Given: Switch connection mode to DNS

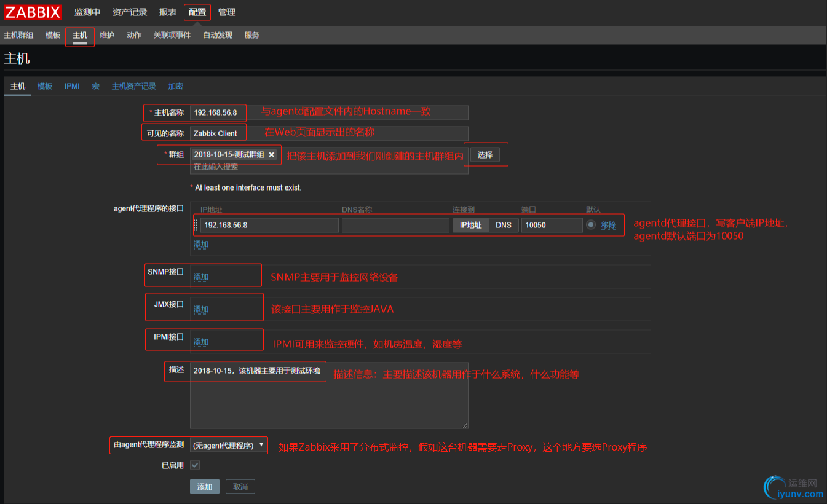Looking at the screenshot, I should (x=503, y=225).
